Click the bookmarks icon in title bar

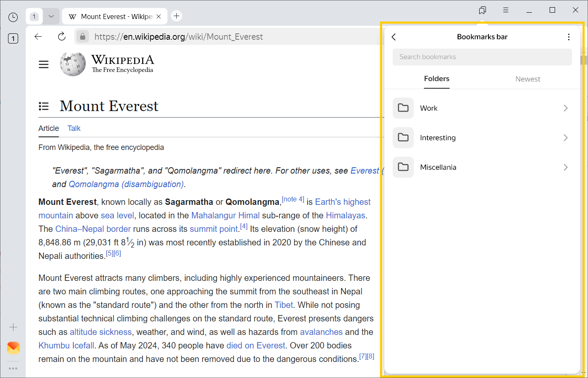point(483,10)
